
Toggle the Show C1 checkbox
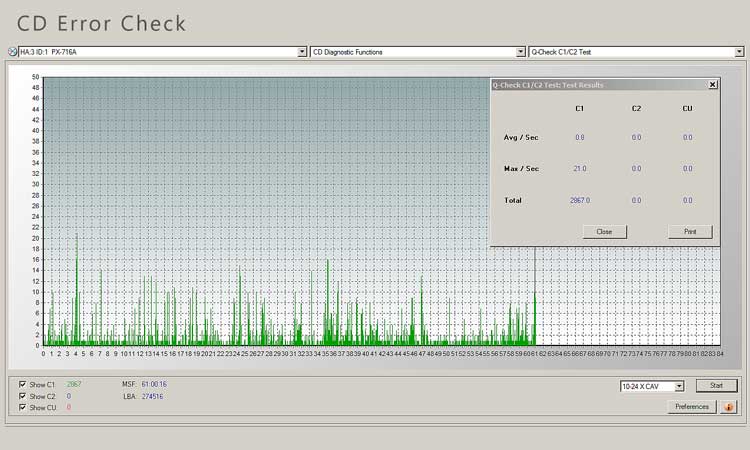click(23, 385)
